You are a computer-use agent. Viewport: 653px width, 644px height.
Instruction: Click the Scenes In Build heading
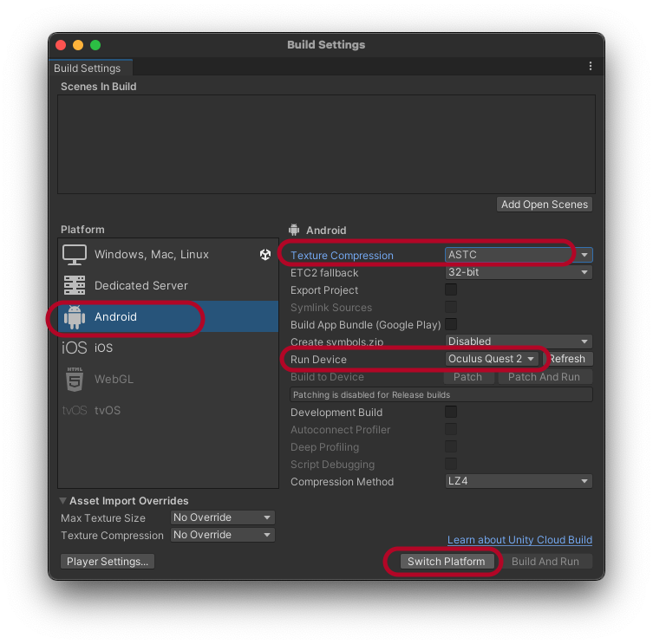coord(99,87)
